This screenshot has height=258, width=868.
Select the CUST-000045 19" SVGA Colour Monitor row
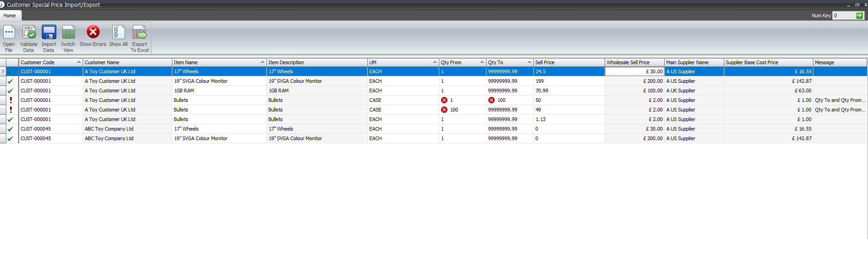[x=201, y=138]
